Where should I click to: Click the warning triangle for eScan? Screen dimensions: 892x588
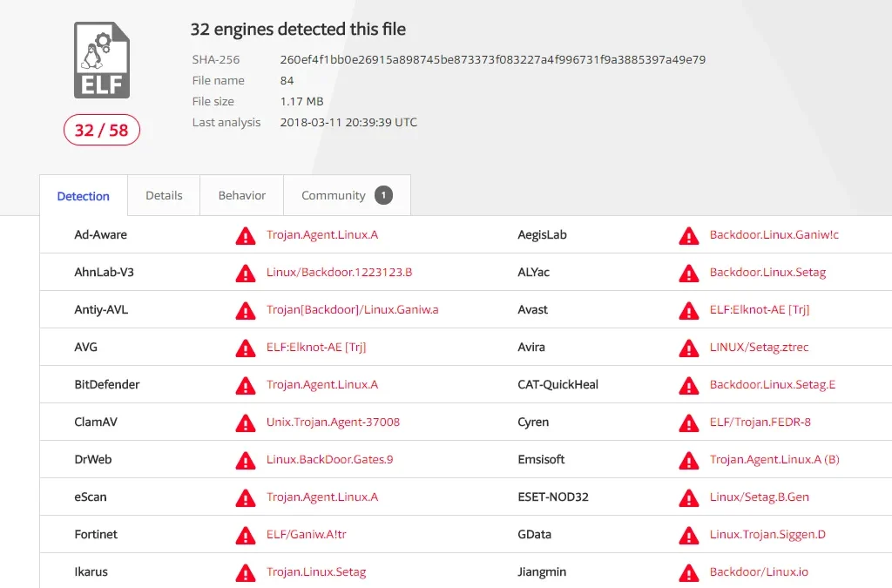click(246, 498)
